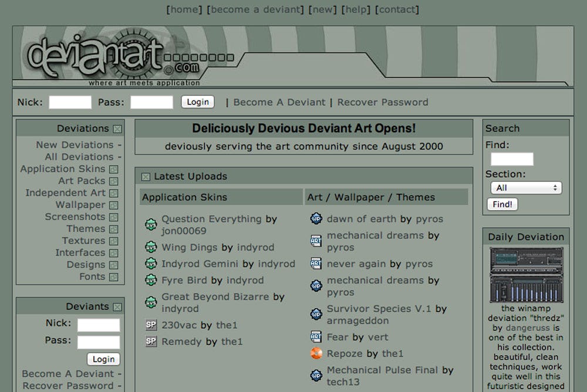Open the Section dropdown set to All
The width and height of the screenshot is (587, 392).
pyautogui.click(x=525, y=187)
